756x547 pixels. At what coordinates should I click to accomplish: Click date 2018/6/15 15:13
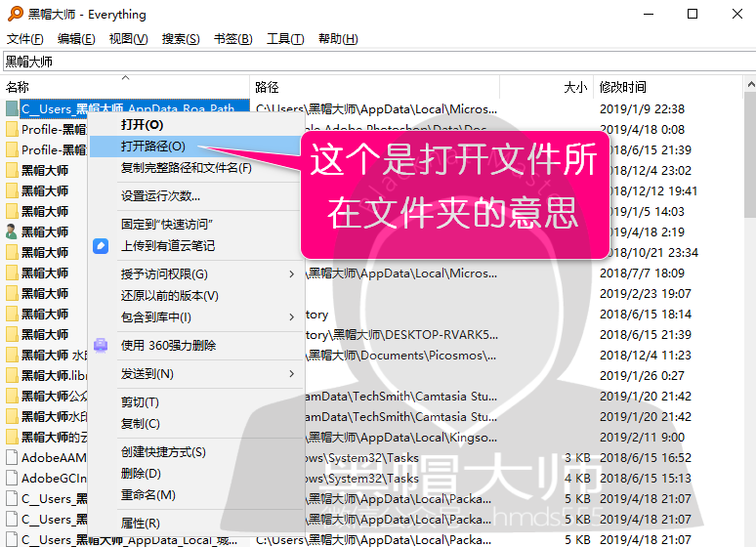coord(645,479)
